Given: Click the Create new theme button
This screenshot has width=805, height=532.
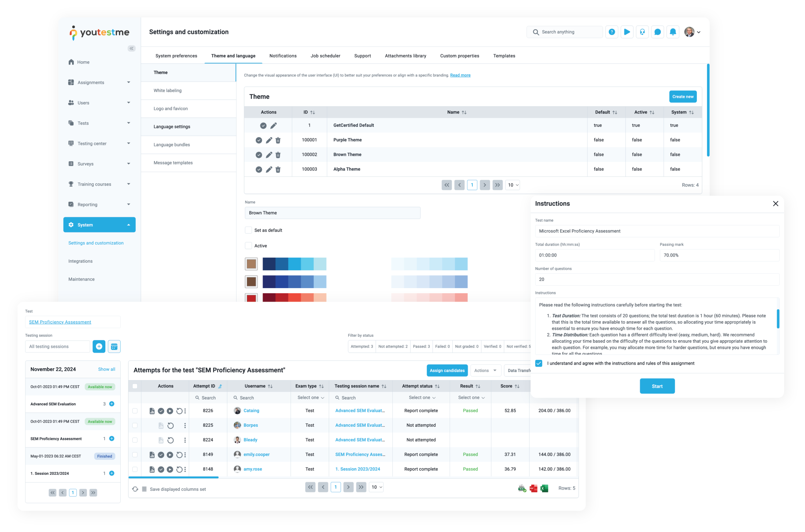Looking at the screenshot, I should (682, 97).
